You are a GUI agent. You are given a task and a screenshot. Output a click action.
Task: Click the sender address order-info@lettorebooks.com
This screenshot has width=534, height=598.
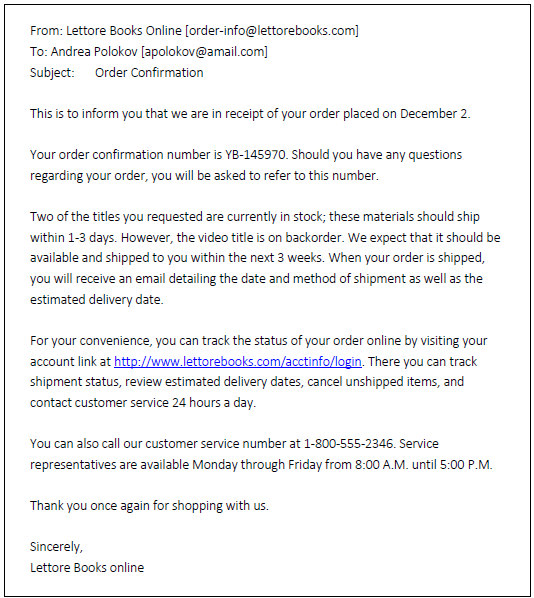(x=272, y=31)
